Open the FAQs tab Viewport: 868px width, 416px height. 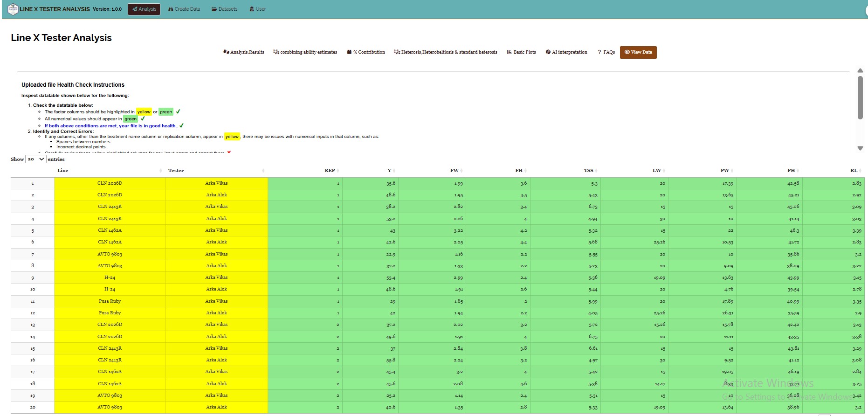(x=606, y=52)
